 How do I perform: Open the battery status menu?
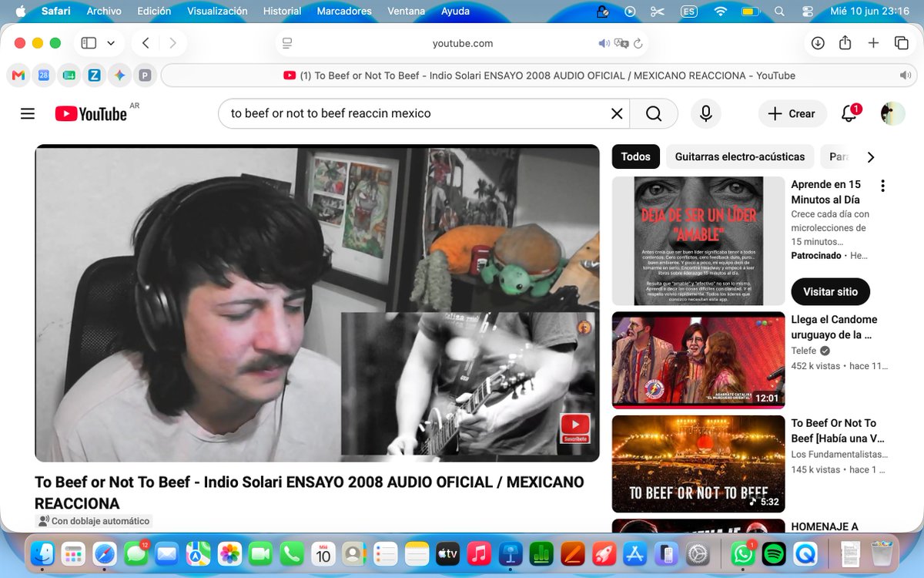(749, 12)
